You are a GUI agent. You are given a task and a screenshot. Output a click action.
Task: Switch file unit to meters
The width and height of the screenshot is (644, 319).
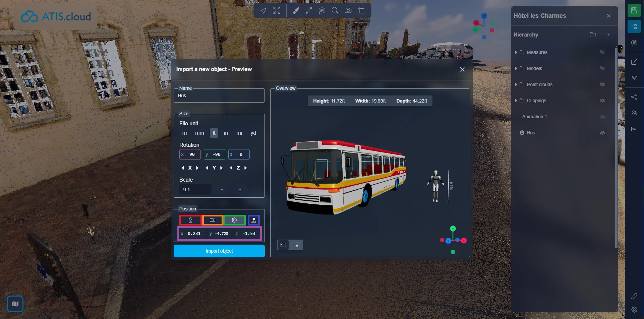coord(184,133)
